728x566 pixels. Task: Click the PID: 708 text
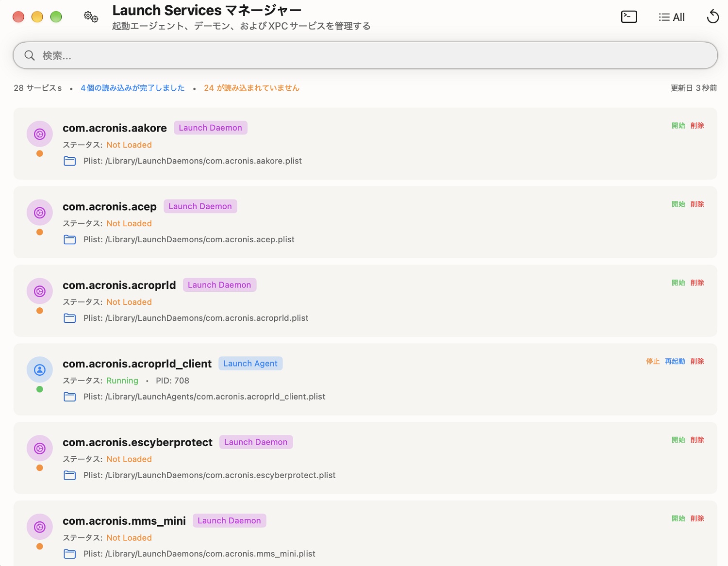172,381
